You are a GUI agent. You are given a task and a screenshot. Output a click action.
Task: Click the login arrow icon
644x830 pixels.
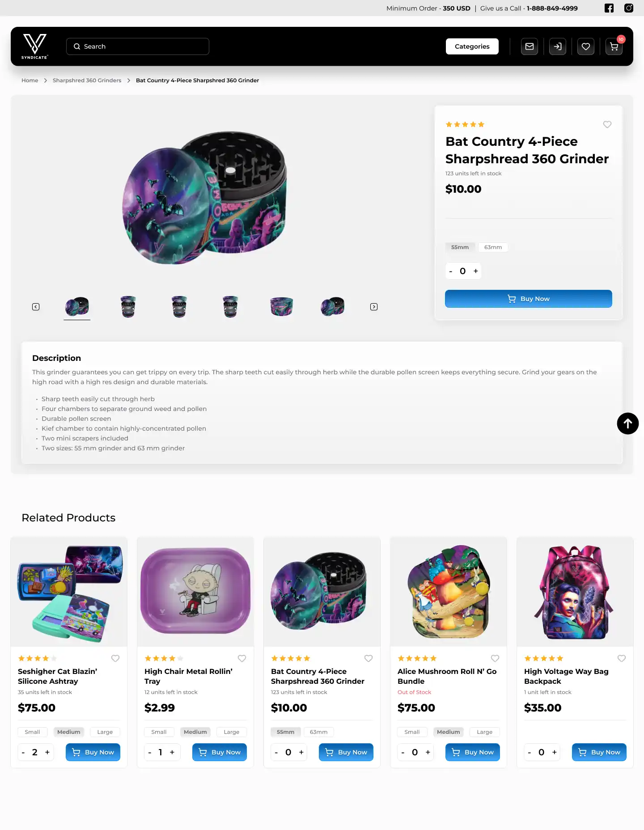558,47
